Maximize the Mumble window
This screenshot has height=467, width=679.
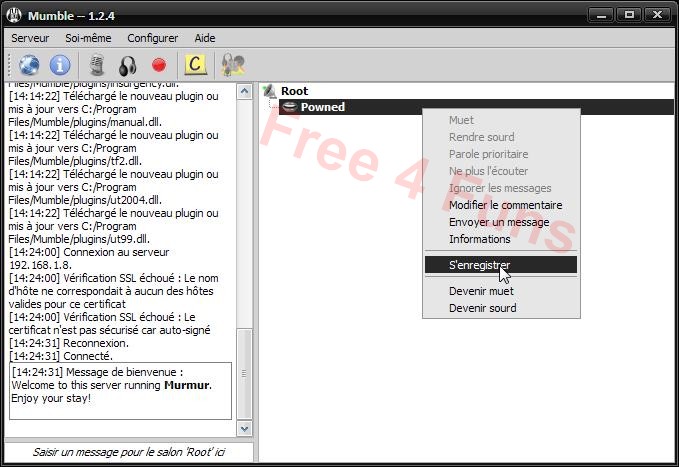coord(629,15)
